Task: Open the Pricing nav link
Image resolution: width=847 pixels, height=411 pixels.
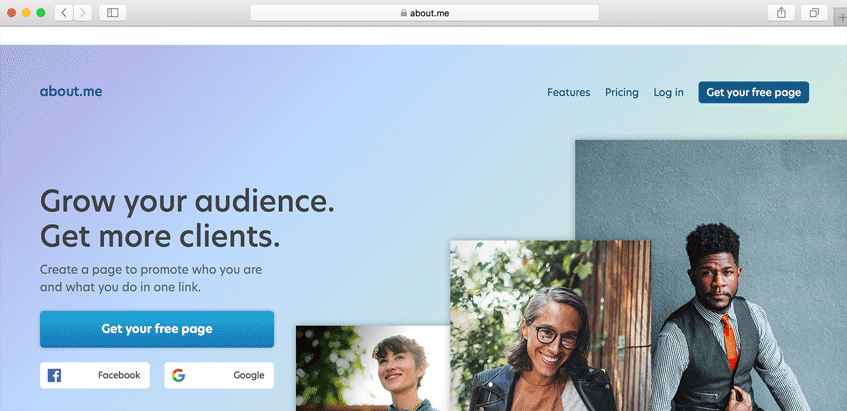Action: point(621,92)
